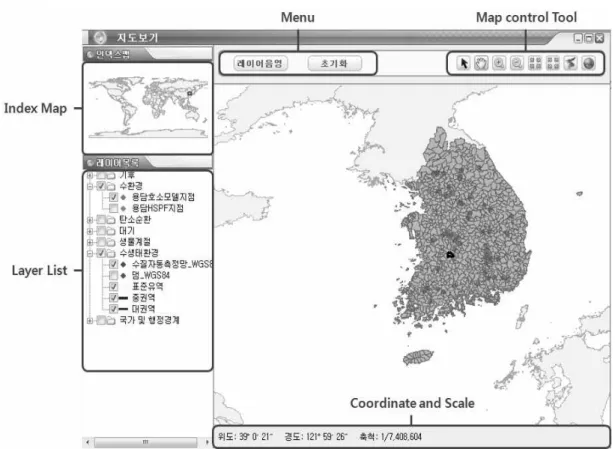Image resolution: width=615 pixels, height=449 pixels.
Task: Click the line symbol of 중권역
Action: (123, 298)
